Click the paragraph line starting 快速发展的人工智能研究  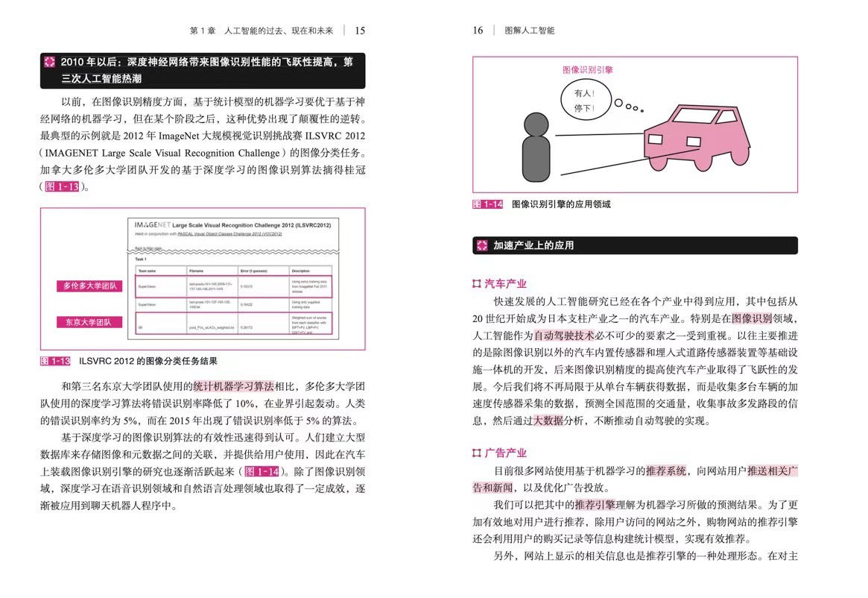point(645,301)
